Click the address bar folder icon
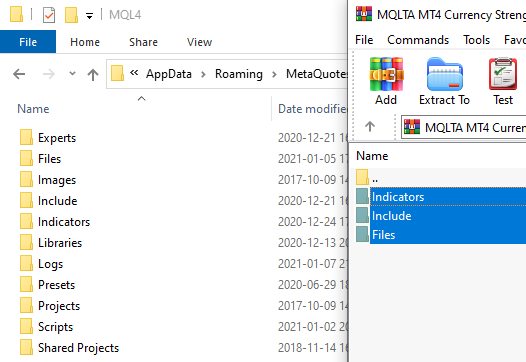This screenshot has width=526, height=362. [x=117, y=73]
